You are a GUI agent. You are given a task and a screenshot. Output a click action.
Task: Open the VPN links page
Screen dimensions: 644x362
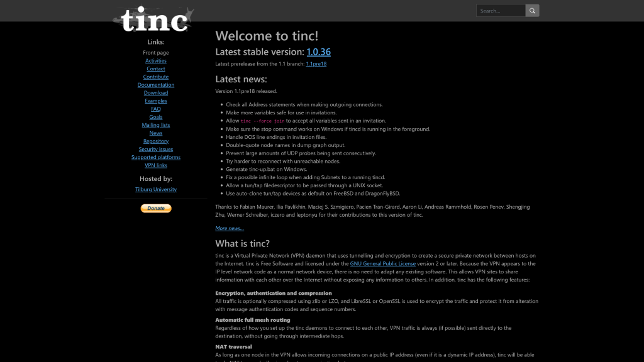pos(156,165)
